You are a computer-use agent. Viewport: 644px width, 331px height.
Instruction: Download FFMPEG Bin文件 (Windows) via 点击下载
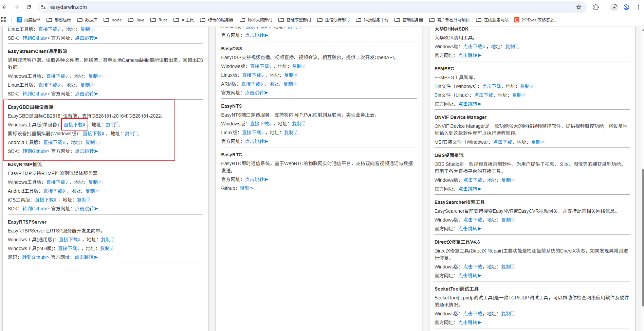492,86
